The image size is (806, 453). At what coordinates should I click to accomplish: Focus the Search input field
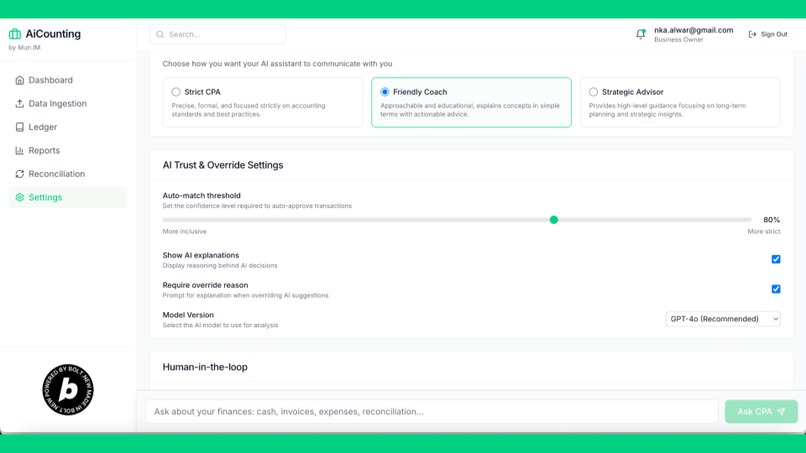click(217, 34)
